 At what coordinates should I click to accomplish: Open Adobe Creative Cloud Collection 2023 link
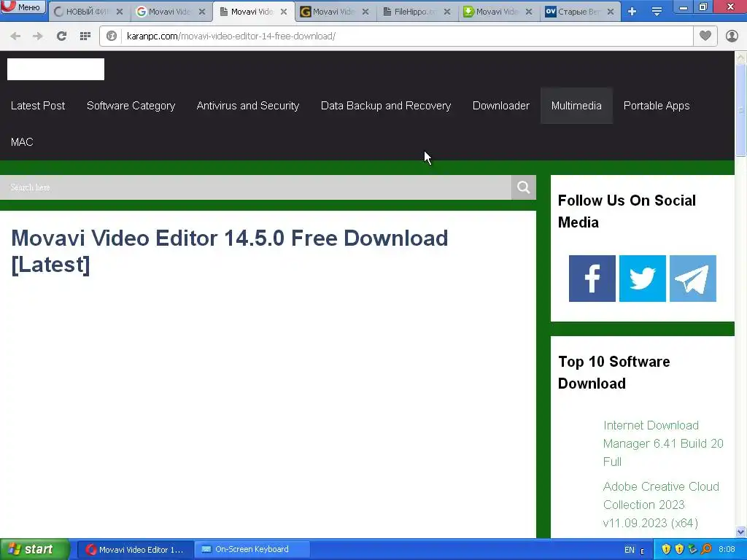pyautogui.click(x=661, y=505)
